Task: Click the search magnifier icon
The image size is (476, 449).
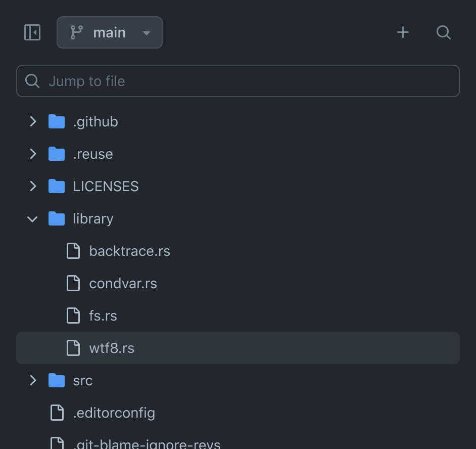Action: (443, 32)
